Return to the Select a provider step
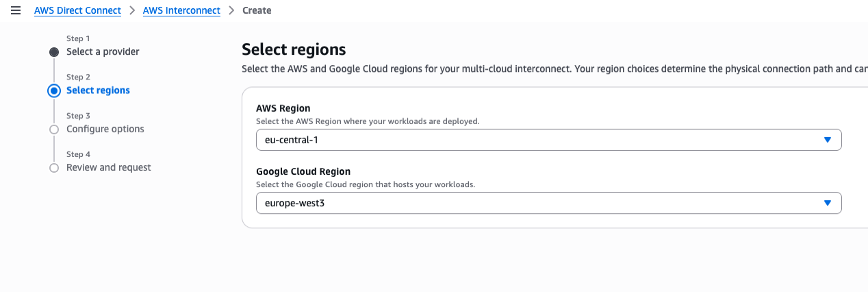 tap(103, 52)
